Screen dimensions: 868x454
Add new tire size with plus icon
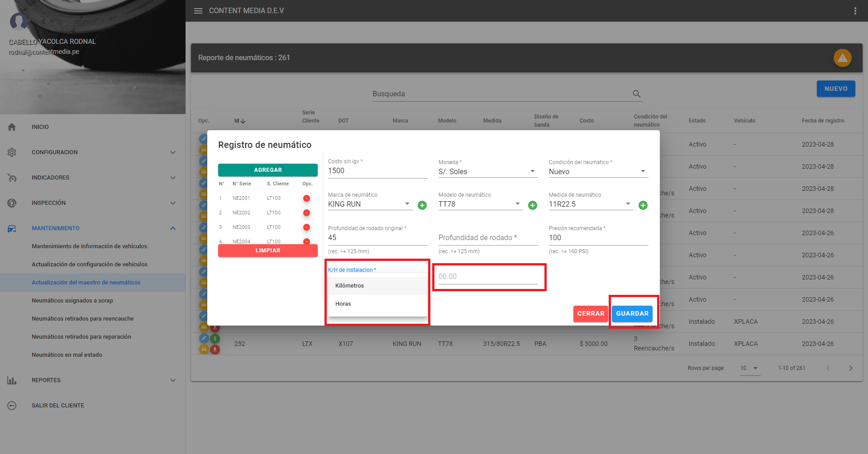(643, 205)
